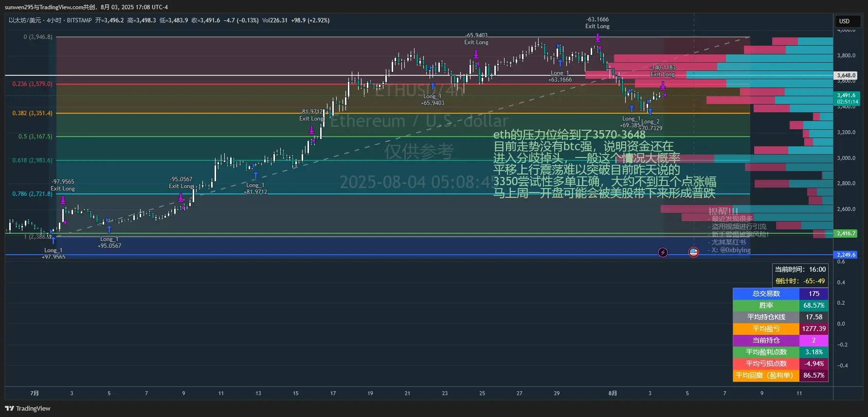Viewport: 868px width, 417px height.
Task: Click the TradingView logo at bottom left
Action: [28, 408]
